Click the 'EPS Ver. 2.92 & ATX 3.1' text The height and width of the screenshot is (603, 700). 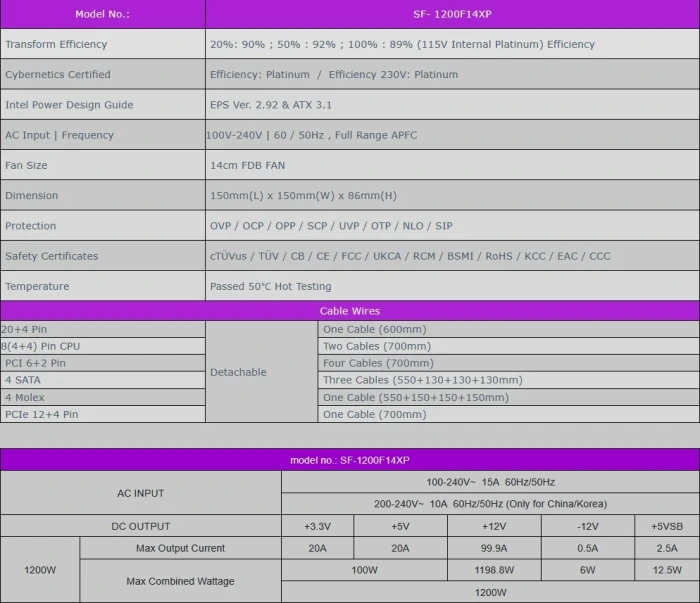[x=271, y=105]
